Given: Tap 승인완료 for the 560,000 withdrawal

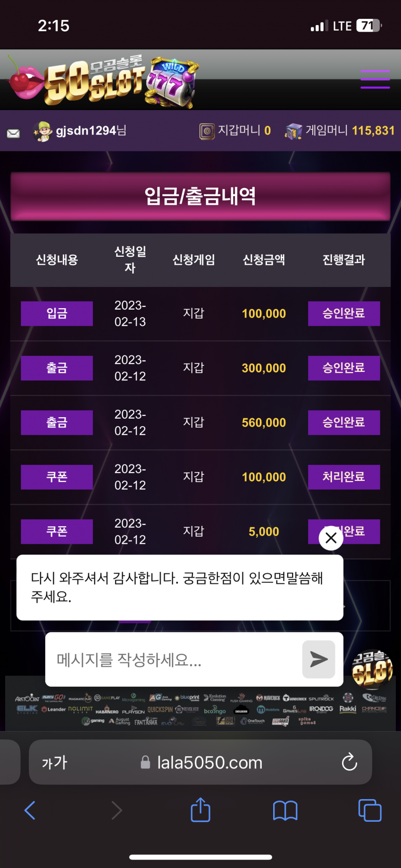Looking at the screenshot, I should 344,422.
